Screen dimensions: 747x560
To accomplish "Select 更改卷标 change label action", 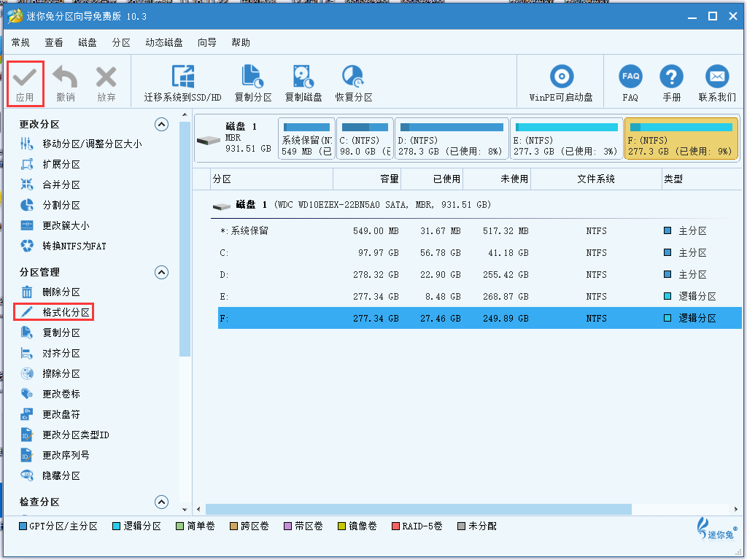I will (x=50, y=394).
